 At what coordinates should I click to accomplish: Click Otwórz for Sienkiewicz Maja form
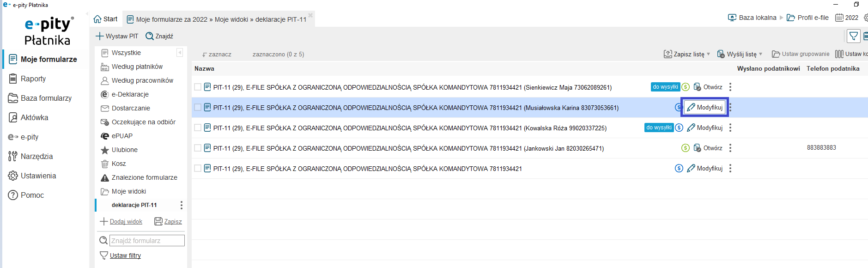(708, 87)
